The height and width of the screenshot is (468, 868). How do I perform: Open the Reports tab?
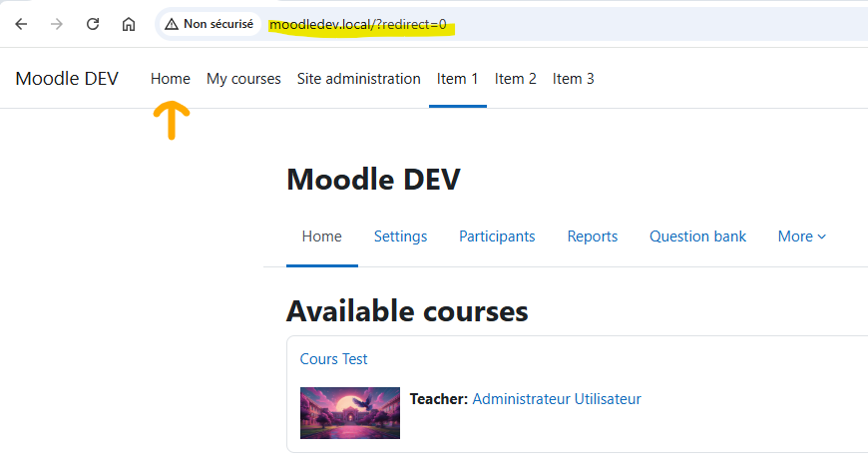593,236
